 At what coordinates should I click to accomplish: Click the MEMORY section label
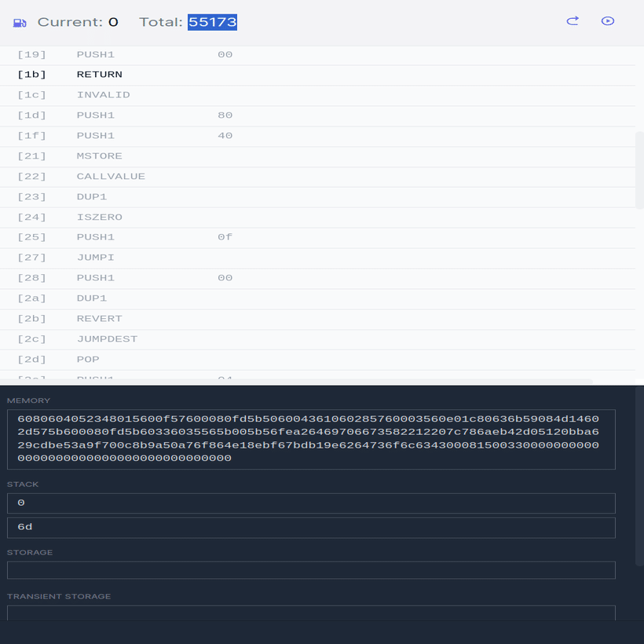(29, 401)
